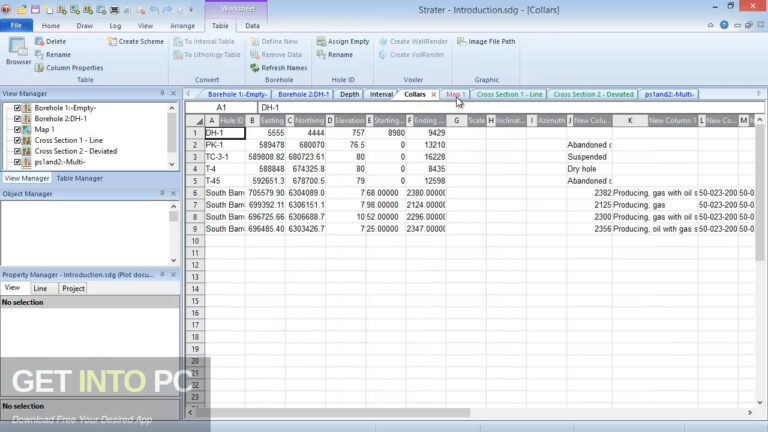Toggle the ps1and2:-Multi- checkbox
Image resolution: width=768 pixels, height=432 pixels.
click(x=17, y=162)
